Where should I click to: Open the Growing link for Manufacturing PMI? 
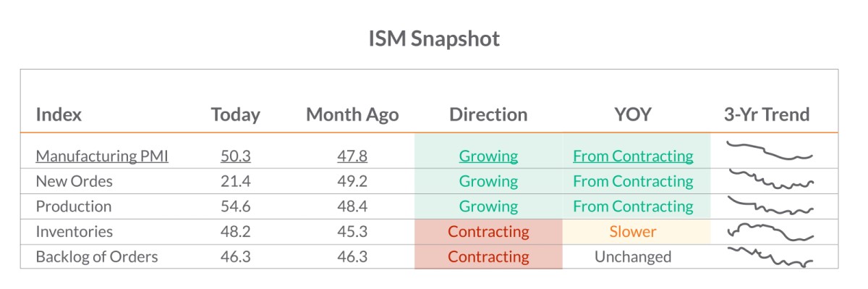click(x=488, y=156)
